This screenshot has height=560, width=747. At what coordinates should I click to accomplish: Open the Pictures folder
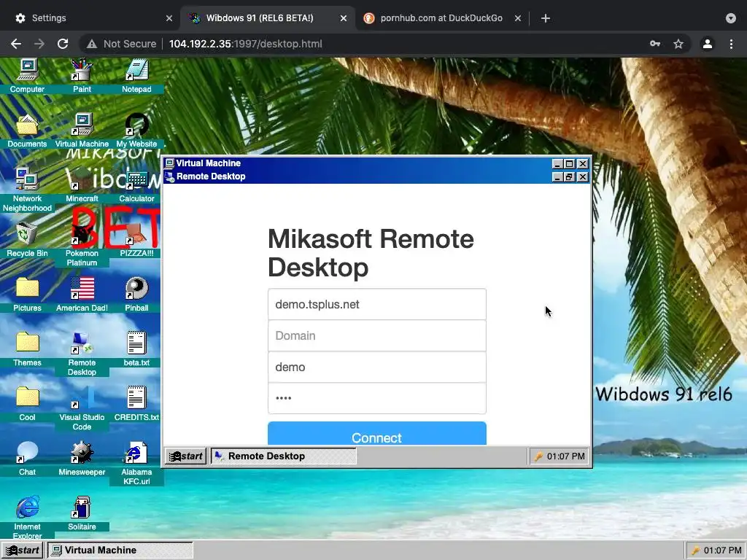(27, 295)
